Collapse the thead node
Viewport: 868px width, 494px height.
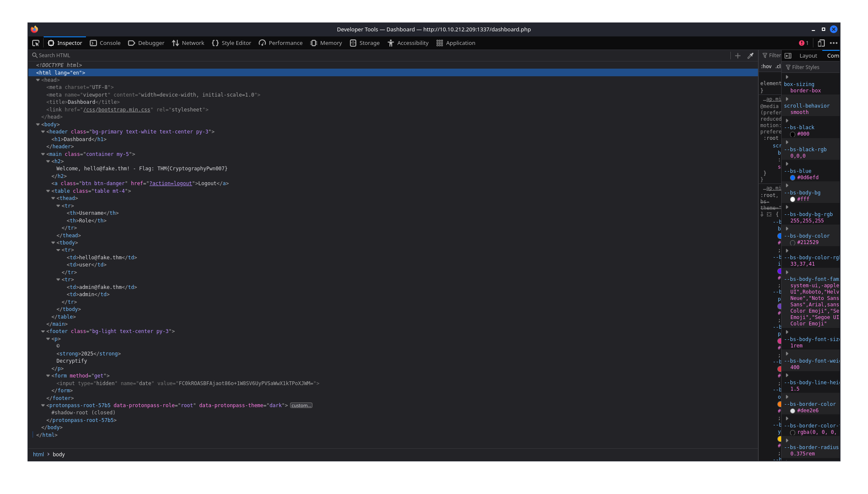pyautogui.click(x=53, y=198)
